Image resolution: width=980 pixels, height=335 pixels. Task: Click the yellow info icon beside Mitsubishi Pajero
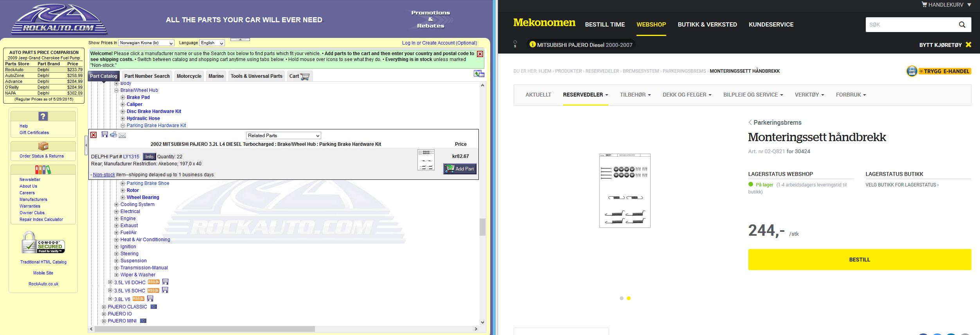point(532,45)
